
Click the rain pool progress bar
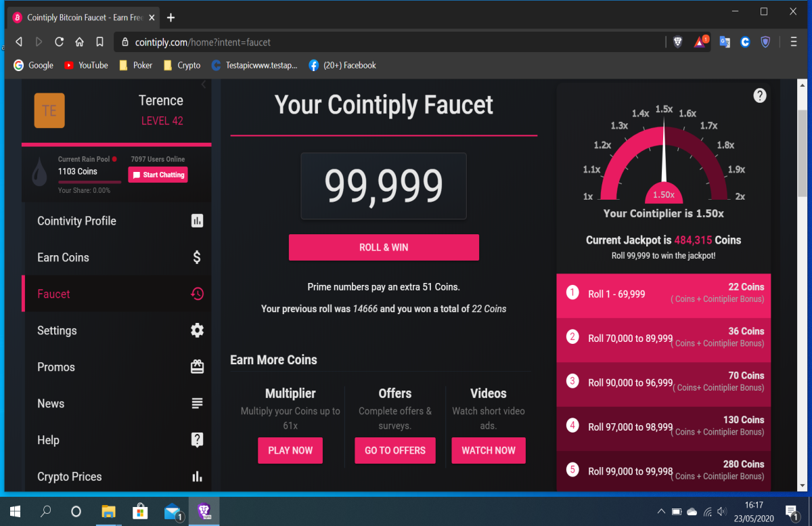click(89, 182)
